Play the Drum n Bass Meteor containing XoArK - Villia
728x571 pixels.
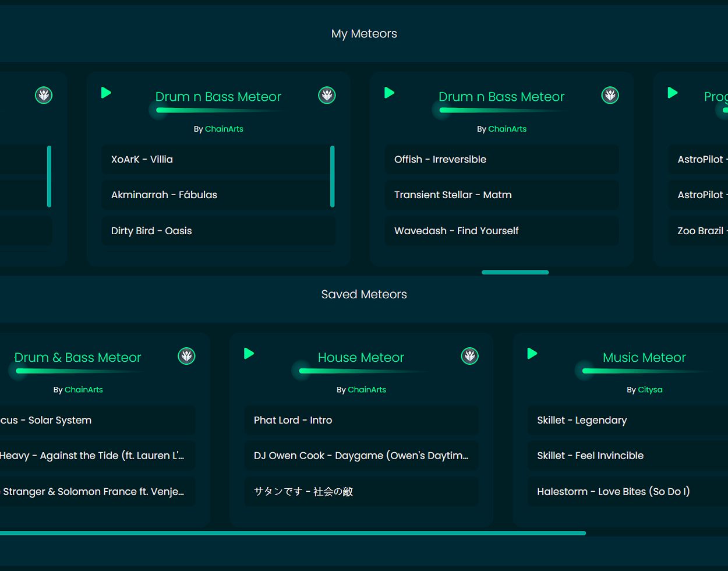click(x=106, y=93)
